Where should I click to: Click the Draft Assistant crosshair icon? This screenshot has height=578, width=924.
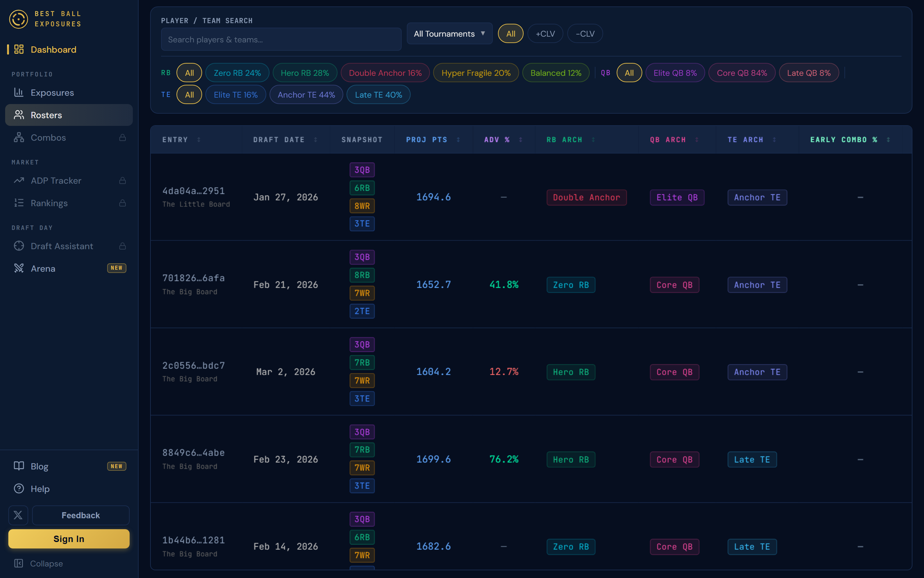pos(19,246)
